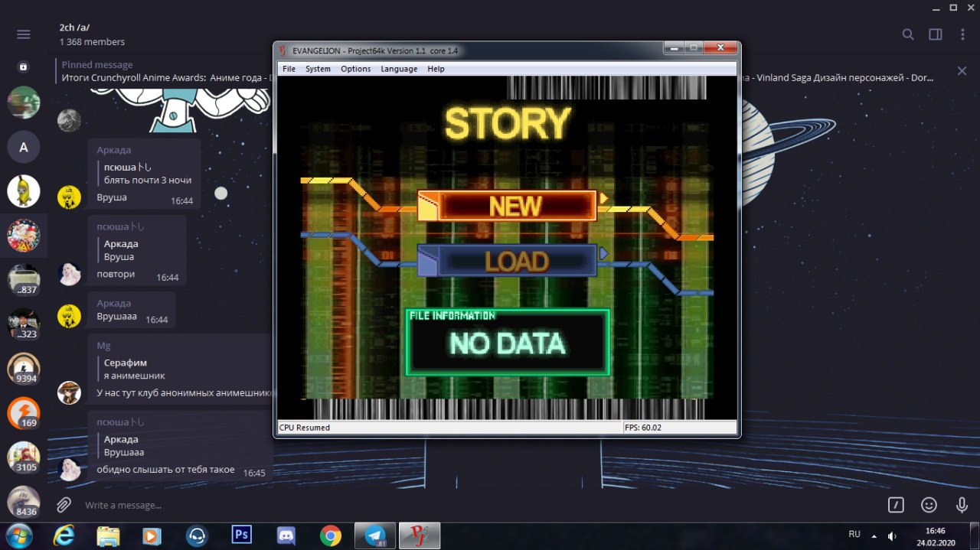Show hidden tray icons arrow
The image size is (980, 550).
click(874, 536)
